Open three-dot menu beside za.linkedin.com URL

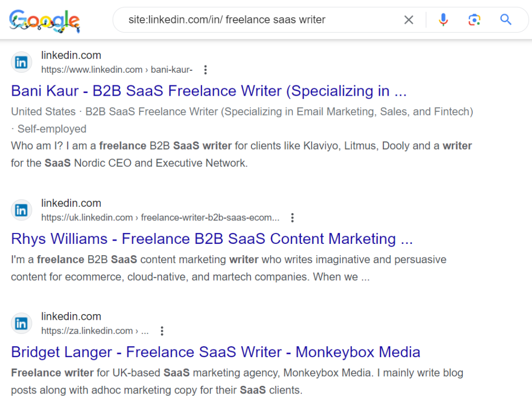[x=162, y=331]
